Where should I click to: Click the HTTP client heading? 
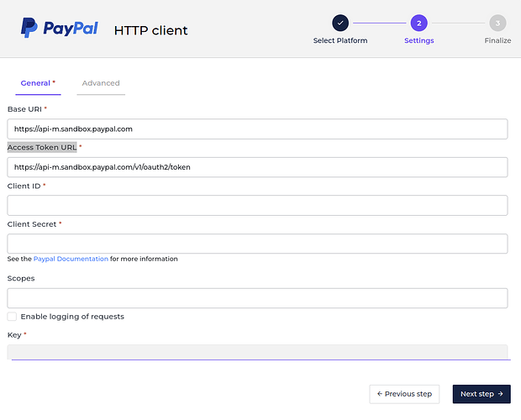[x=151, y=30]
